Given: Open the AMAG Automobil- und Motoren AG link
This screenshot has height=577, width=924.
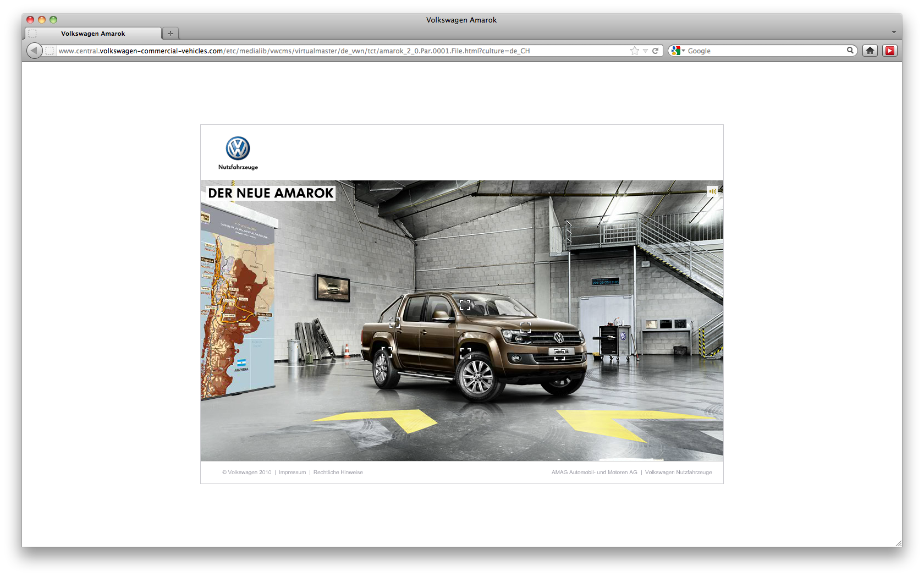Looking at the screenshot, I should pyautogui.click(x=595, y=472).
